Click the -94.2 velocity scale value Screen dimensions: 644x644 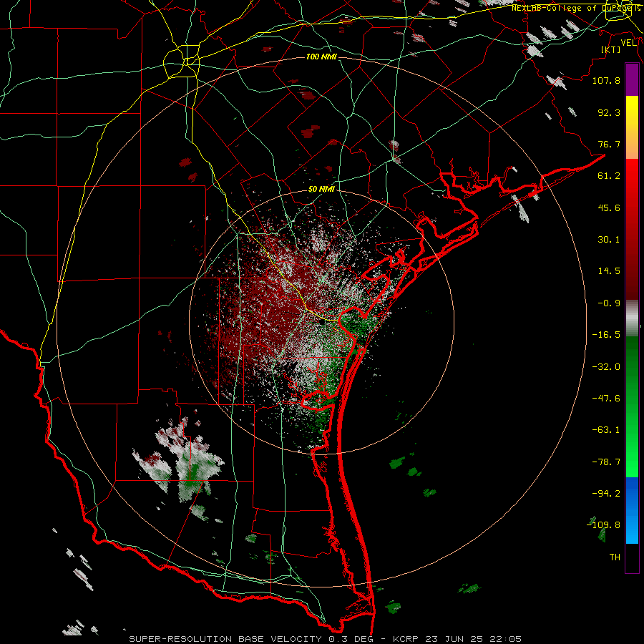tap(606, 494)
